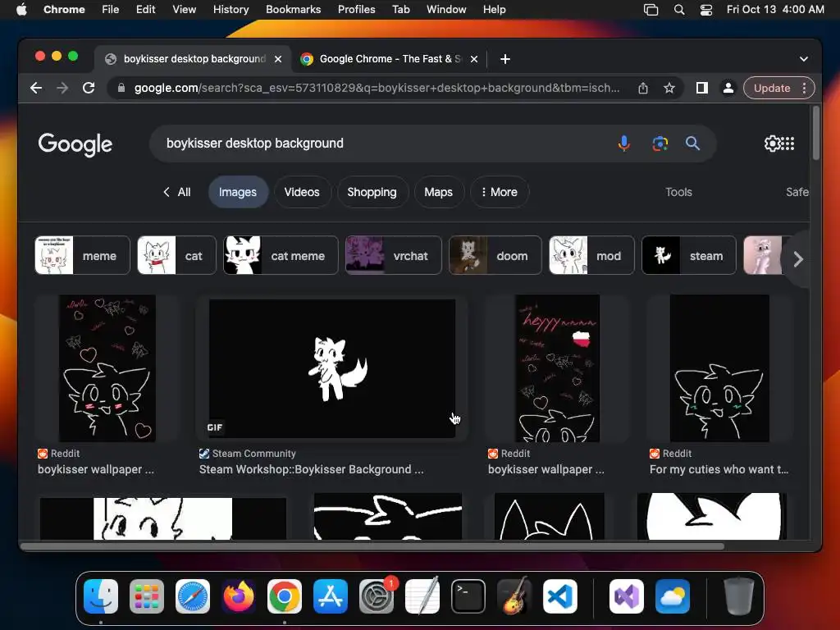The width and height of the screenshot is (840, 630).
Task: Switch to the All results tab
Action: [177, 192]
